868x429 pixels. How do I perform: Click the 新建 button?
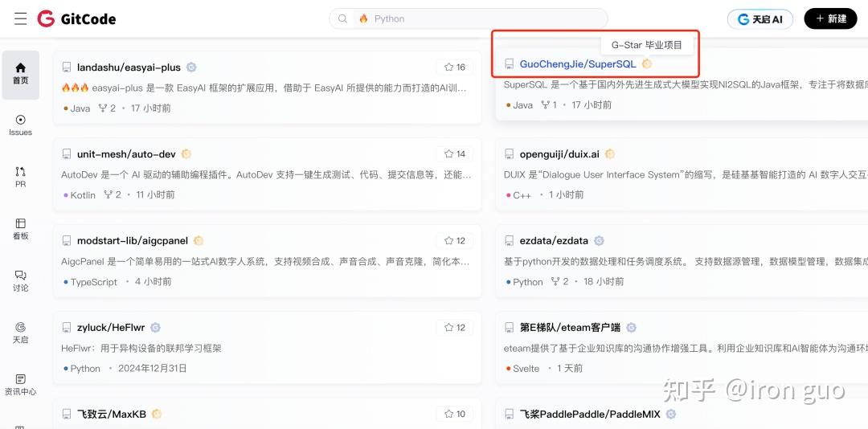(x=830, y=18)
